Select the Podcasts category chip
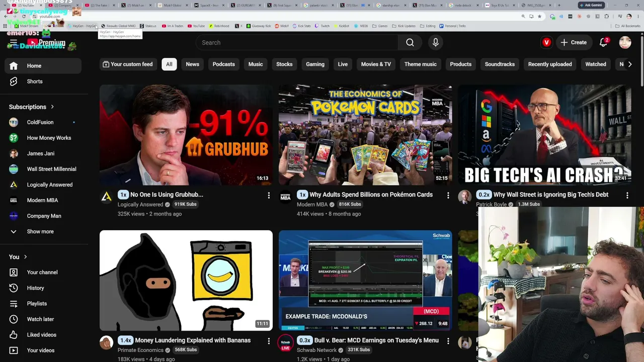Screen dimensions: 644x362 (x=223, y=64)
